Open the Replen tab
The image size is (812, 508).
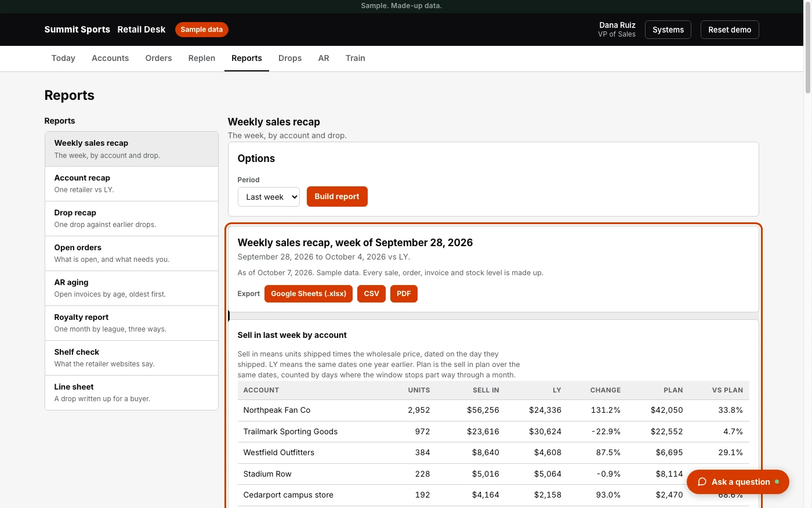point(202,58)
